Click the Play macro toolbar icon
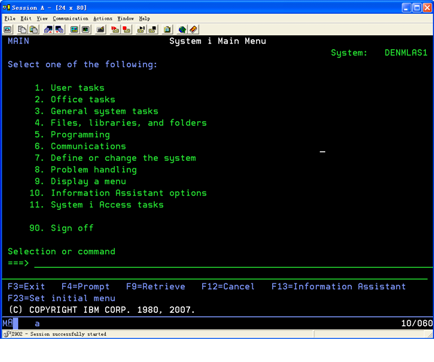The height and width of the screenshot is (362, 434). (x=141, y=30)
